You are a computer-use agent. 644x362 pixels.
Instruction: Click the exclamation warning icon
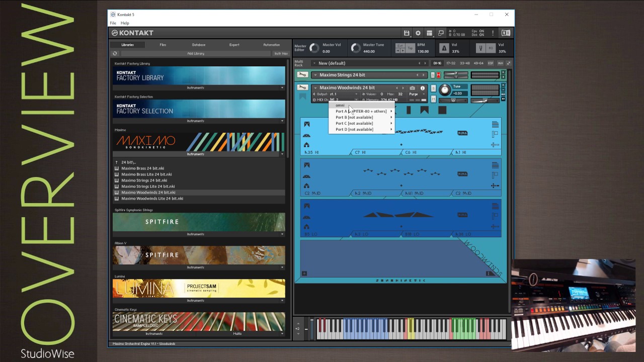pos(493,33)
